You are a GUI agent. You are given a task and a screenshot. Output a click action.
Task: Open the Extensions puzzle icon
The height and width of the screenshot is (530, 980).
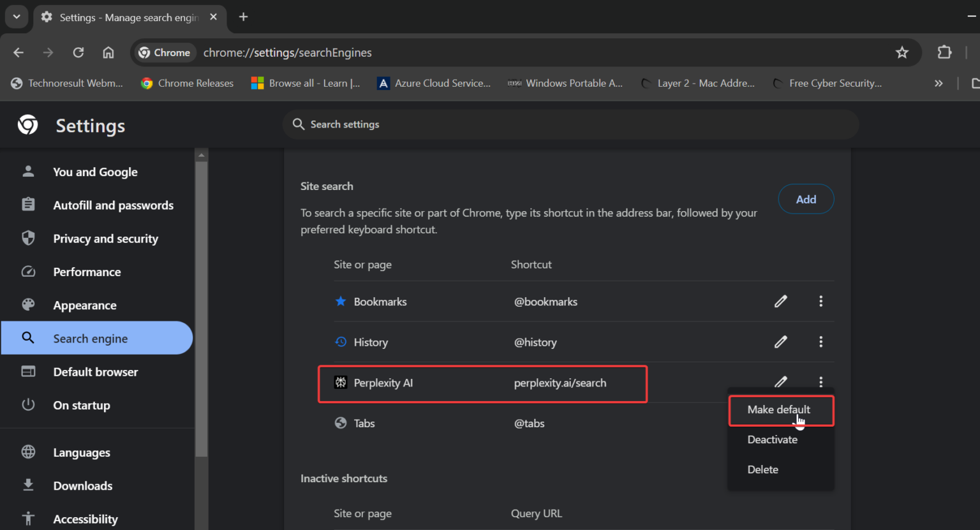click(x=944, y=52)
